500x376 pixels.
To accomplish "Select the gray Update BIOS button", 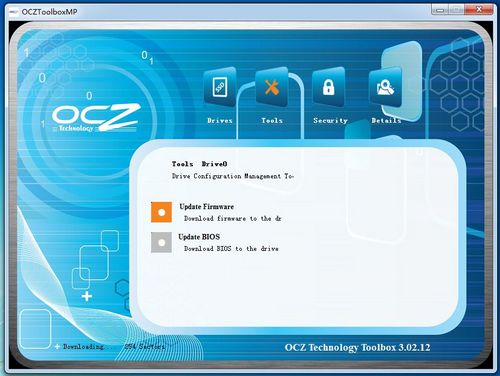I will 161,242.
